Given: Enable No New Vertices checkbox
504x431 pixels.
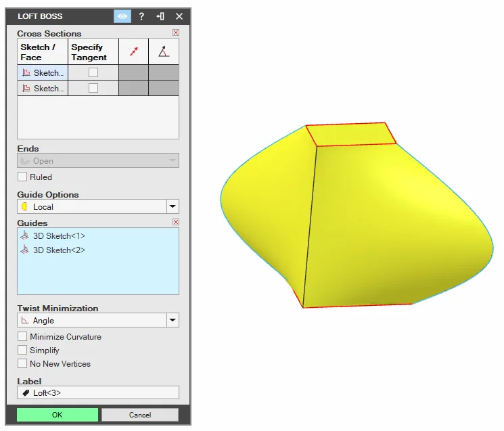Looking at the screenshot, I should pos(22,363).
